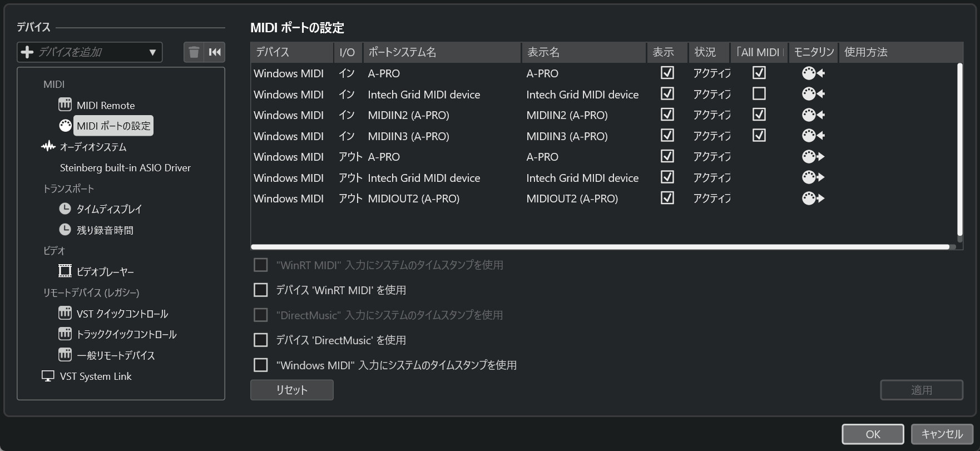This screenshot has width=980, height=451.
Task: Click the ポートシステム名 column header
Action: pos(442,52)
